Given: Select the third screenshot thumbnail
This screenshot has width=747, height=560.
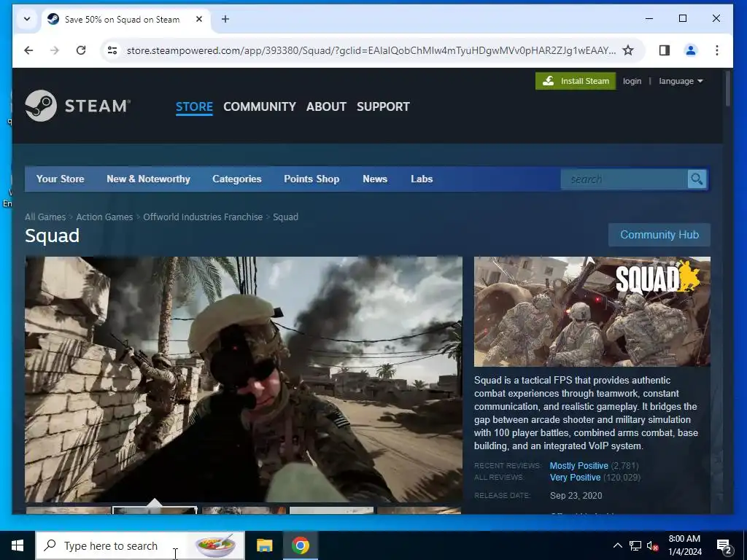Looking at the screenshot, I should click(x=244, y=510).
